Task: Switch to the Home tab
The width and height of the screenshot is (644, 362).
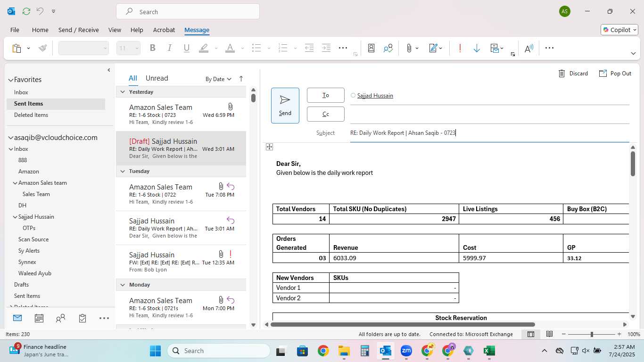Action: tap(40, 30)
